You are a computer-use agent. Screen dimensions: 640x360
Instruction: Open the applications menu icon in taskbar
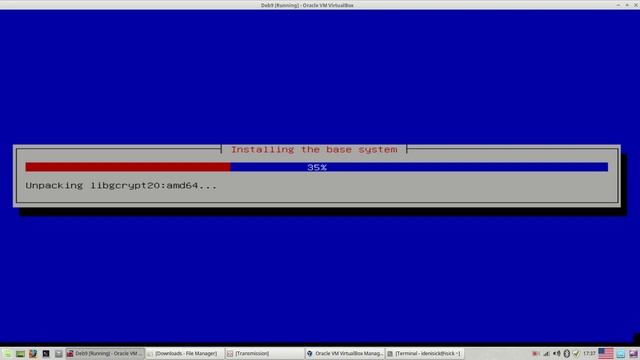coord(7,353)
